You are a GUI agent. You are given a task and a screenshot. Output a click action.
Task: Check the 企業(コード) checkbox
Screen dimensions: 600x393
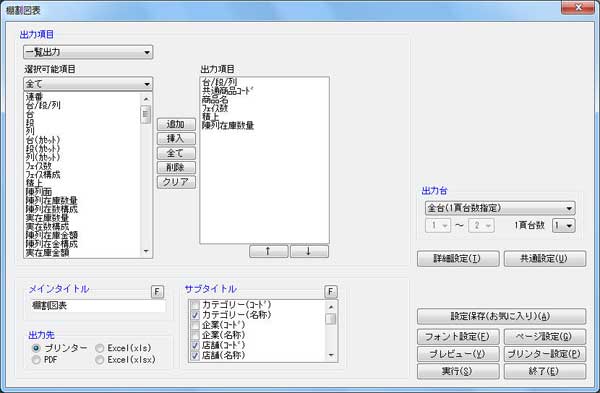coord(195,325)
